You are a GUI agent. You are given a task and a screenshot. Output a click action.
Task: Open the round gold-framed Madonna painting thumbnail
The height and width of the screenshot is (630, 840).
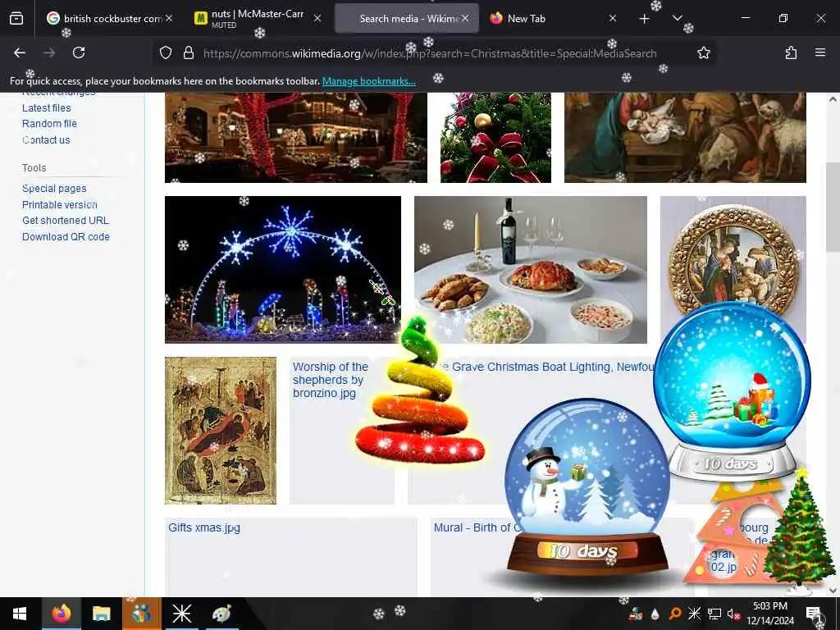pos(733,257)
